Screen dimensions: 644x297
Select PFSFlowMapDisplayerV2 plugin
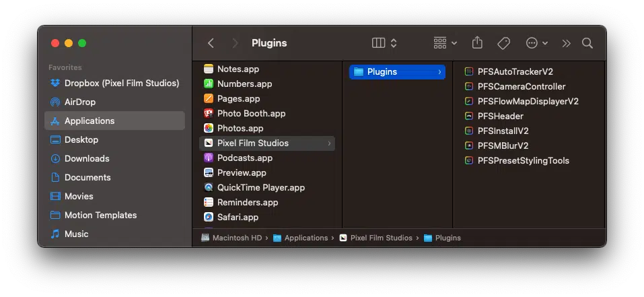click(x=528, y=101)
